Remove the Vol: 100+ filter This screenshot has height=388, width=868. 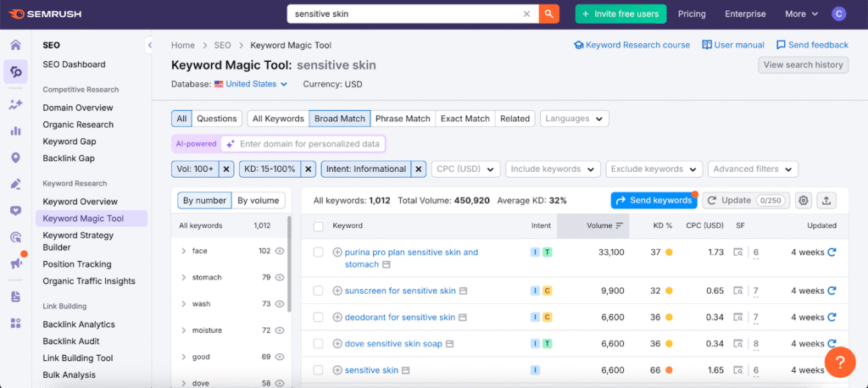225,169
